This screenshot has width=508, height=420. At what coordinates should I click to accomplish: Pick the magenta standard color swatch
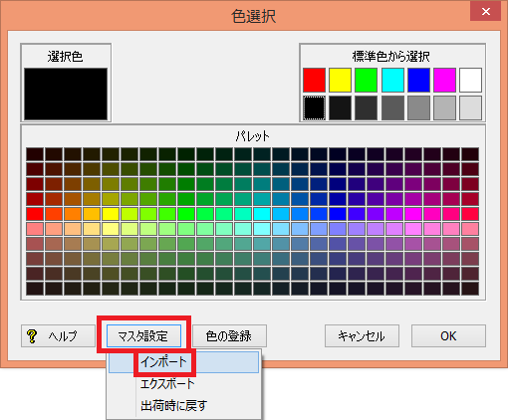click(444, 80)
